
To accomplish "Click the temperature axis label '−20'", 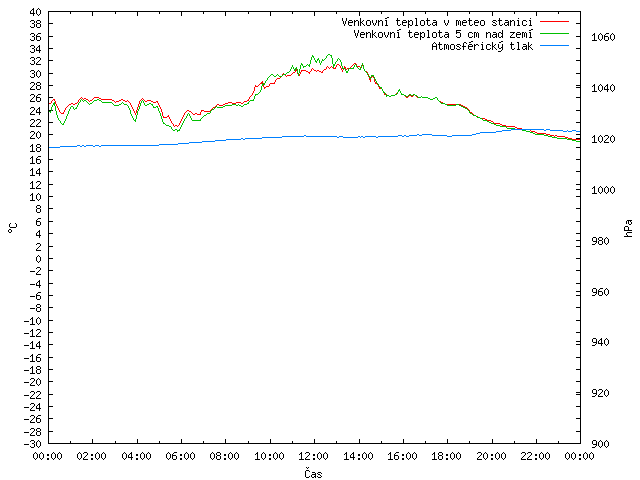I will pos(33,382).
